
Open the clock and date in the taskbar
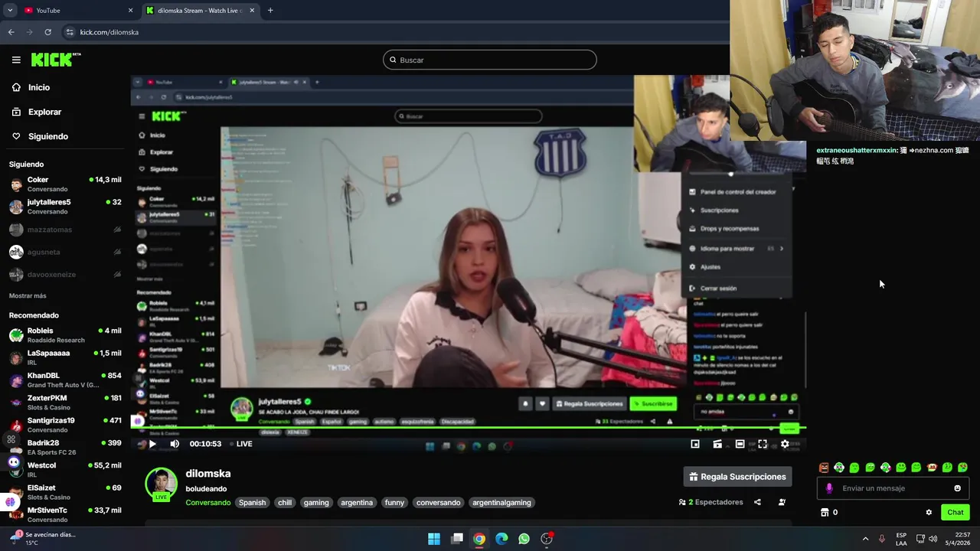(x=958, y=539)
